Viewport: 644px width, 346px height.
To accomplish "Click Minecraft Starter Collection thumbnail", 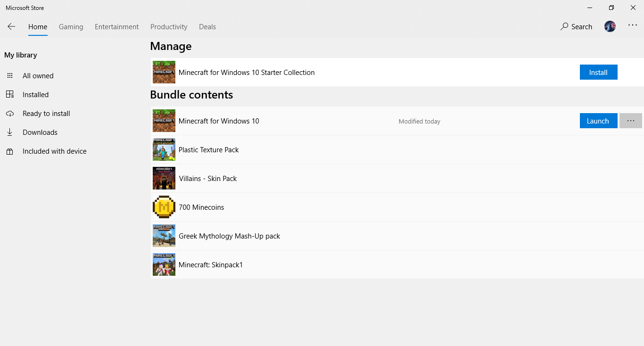I will click(x=164, y=72).
